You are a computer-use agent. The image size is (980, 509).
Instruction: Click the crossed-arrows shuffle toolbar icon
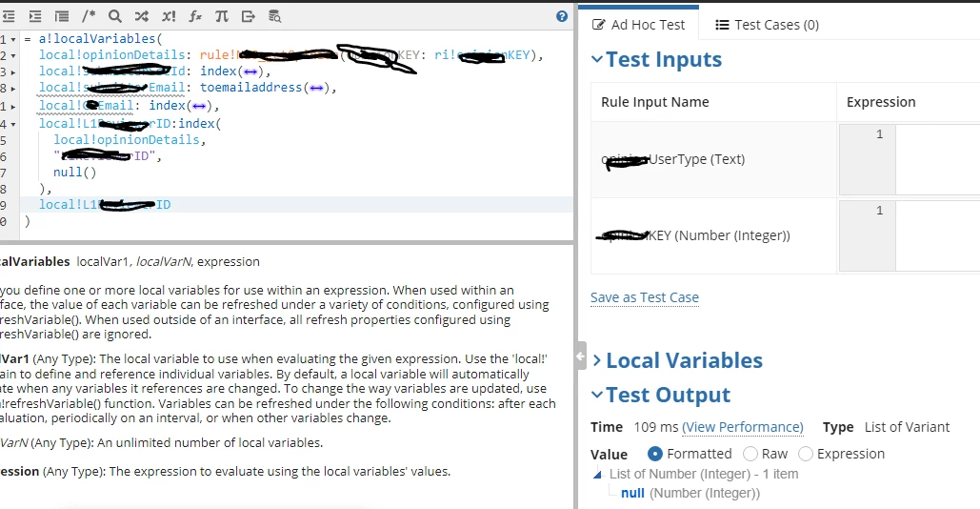click(142, 17)
